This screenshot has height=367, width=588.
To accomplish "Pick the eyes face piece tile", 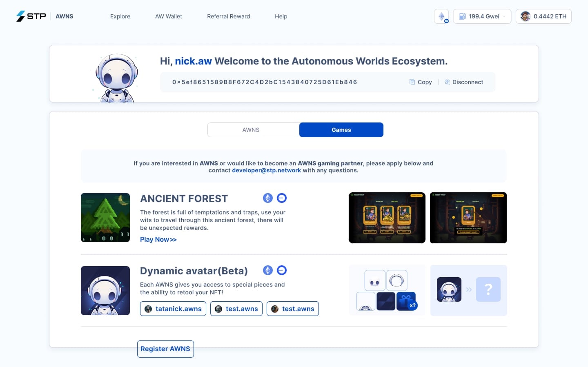I will [x=375, y=280].
